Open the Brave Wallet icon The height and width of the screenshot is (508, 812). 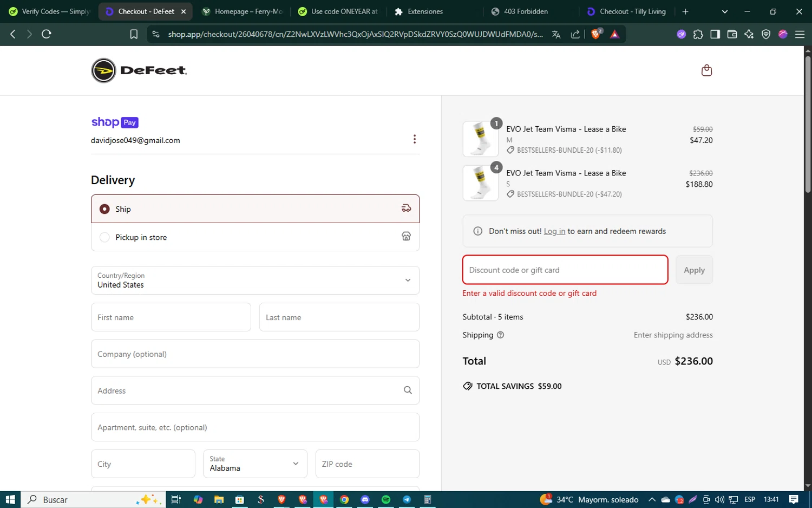click(732, 34)
